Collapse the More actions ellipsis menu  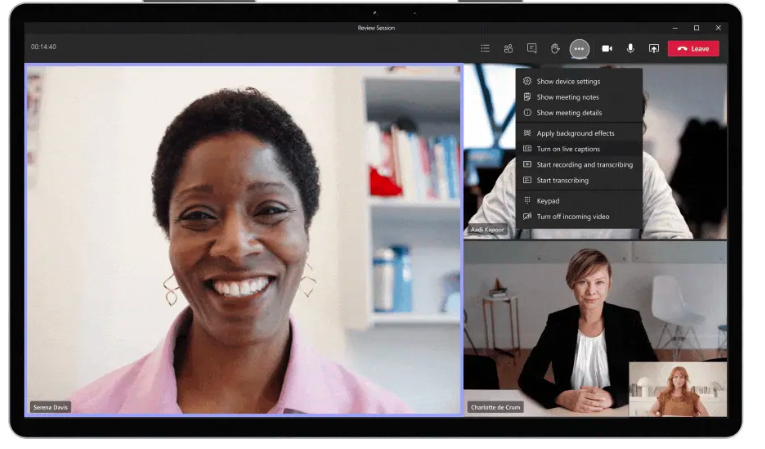(x=579, y=48)
